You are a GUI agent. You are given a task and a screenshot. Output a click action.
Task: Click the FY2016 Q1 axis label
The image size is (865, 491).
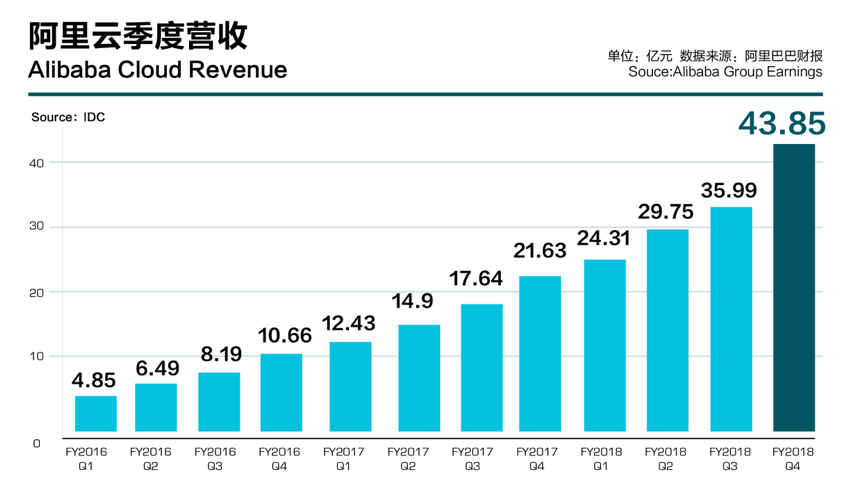click(x=86, y=459)
